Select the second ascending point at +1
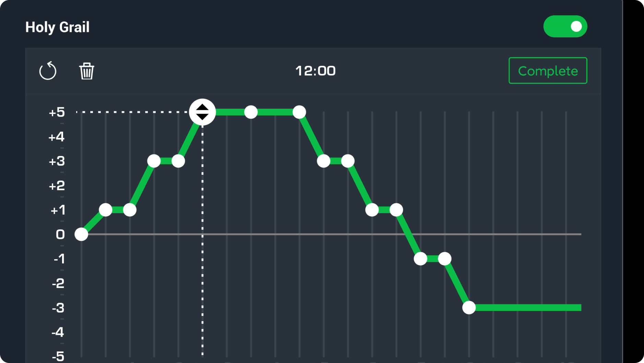Screen dimensions: 644x363 (130, 210)
